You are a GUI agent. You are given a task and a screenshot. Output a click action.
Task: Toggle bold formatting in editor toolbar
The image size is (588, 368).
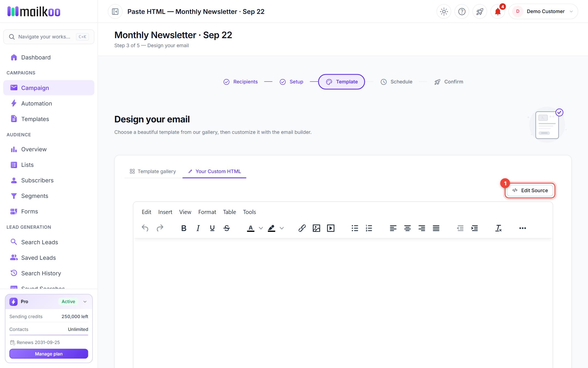click(184, 228)
